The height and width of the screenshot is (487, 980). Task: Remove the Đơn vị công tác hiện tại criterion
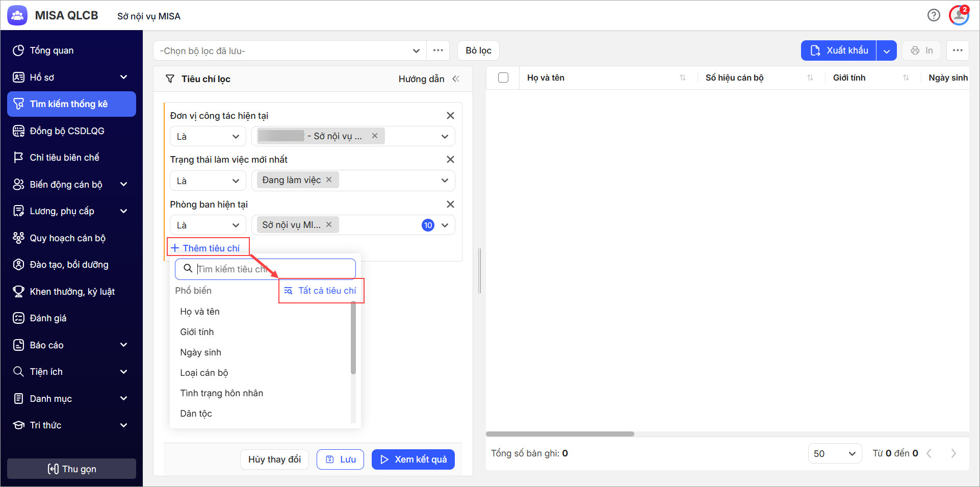(x=450, y=116)
